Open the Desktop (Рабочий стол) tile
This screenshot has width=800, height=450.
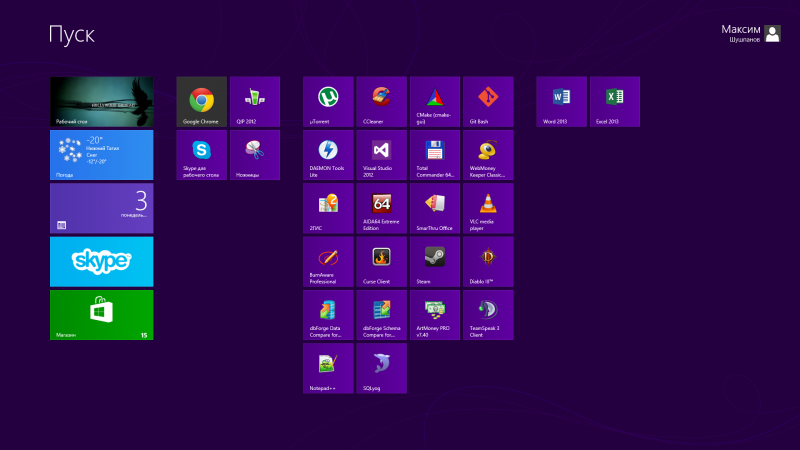[102, 102]
